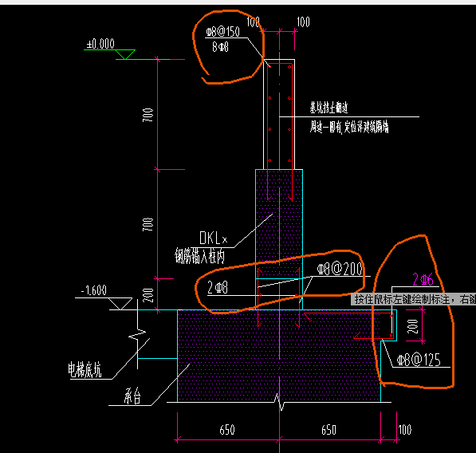Click the Φ8@125 rebar annotation
The image size is (476, 453).
(419, 360)
